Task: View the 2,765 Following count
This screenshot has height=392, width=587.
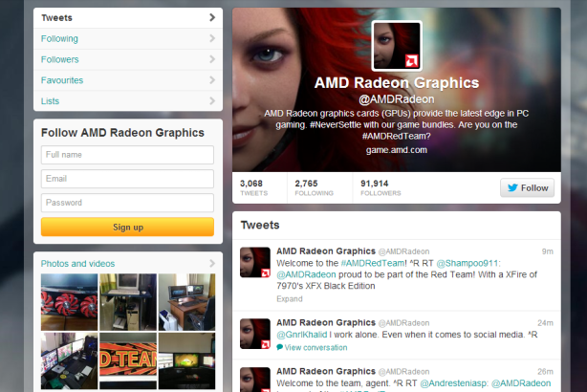Action: [x=314, y=187]
